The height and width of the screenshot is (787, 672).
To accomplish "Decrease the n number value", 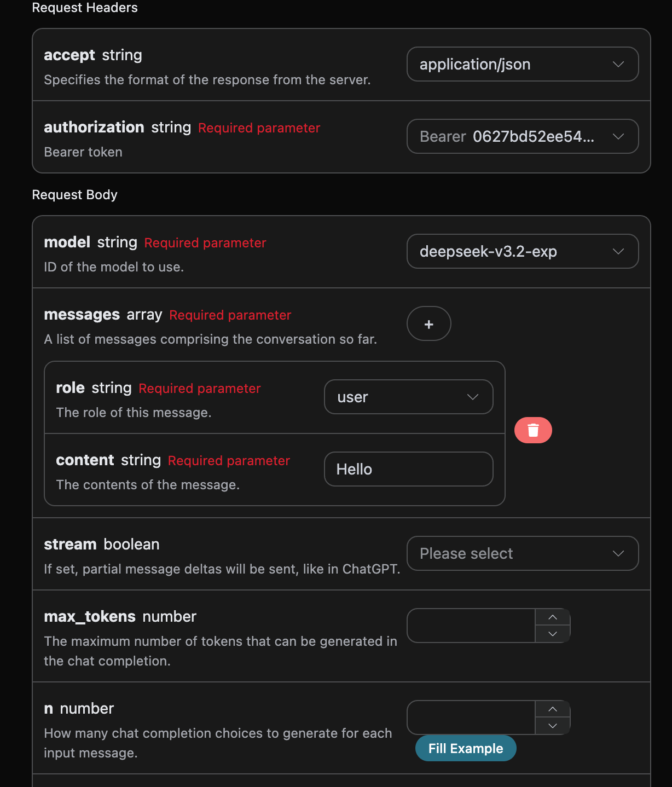I will [553, 726].
